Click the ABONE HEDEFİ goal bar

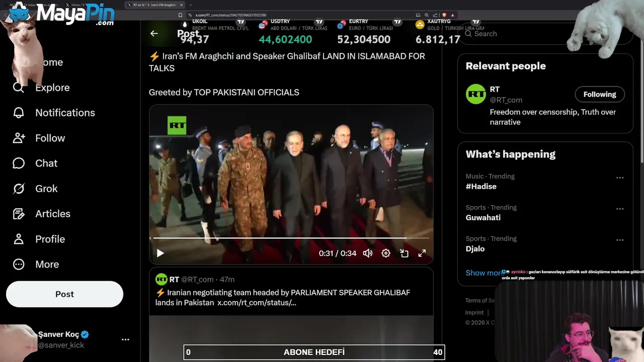point(314,352)
